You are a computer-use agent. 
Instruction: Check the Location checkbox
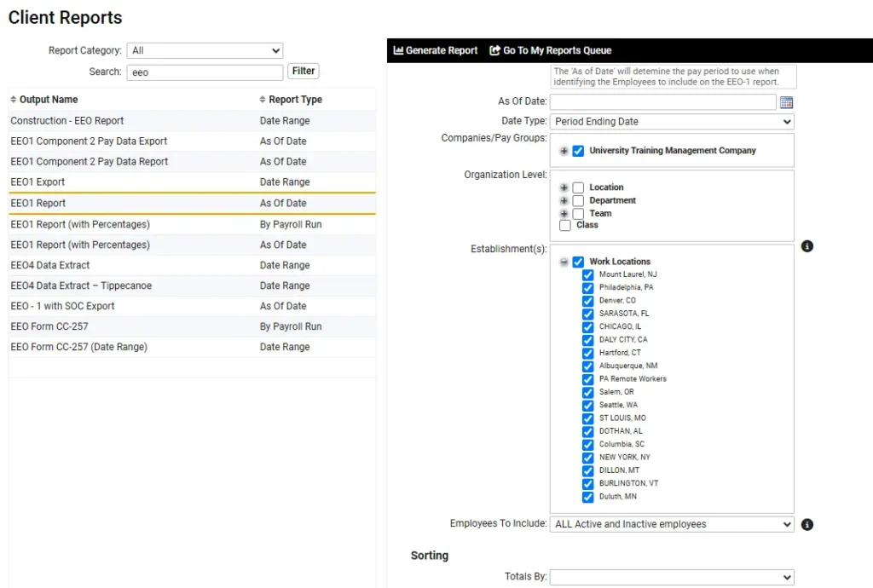(x=578, y=187)
